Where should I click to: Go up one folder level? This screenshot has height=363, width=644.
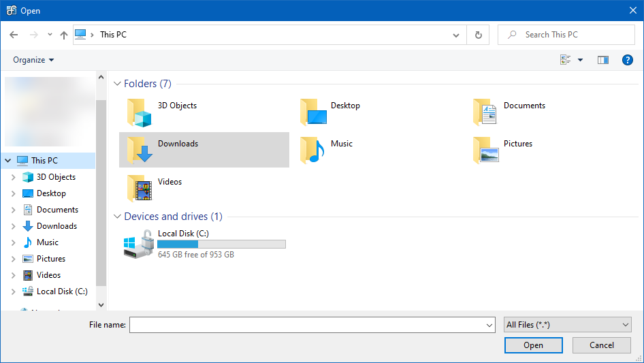click(64, 35)
